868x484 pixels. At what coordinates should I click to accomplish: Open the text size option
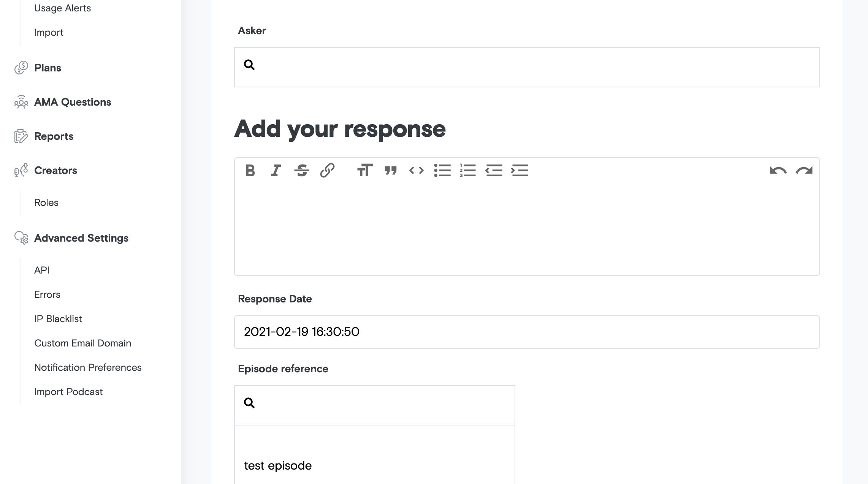click(364, 171)
